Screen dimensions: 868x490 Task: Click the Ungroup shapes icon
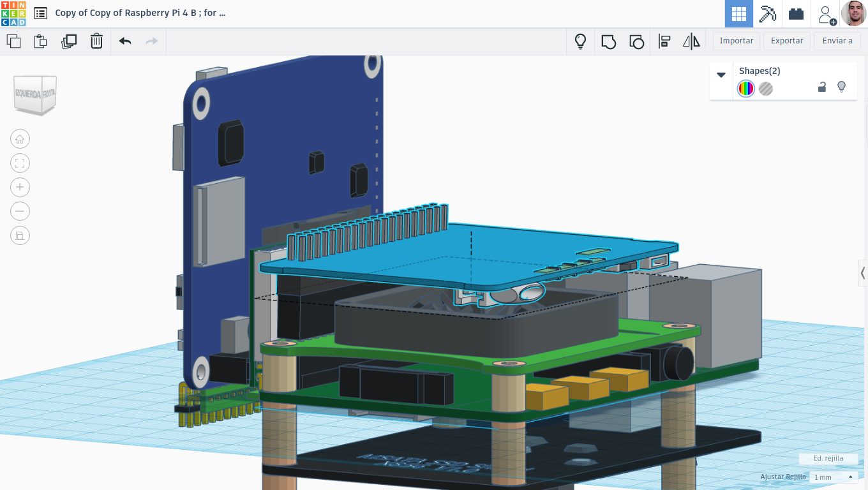tap(636, 41)
